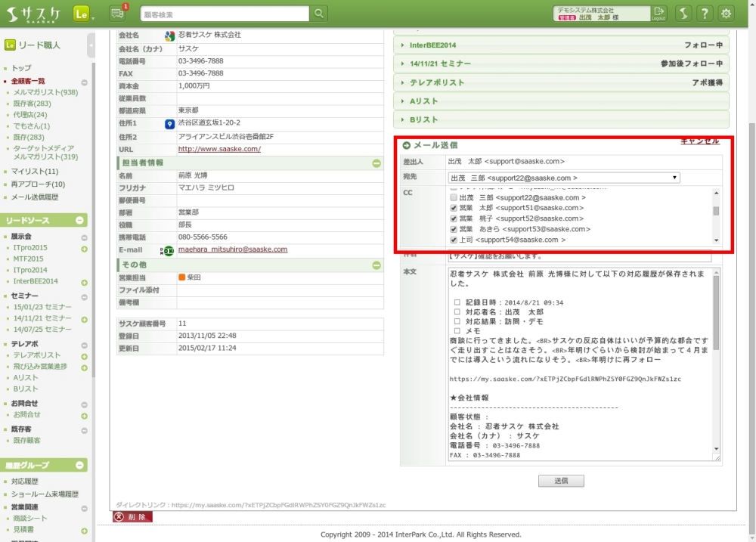Uncheck 上司 support54 CC checkbox
Image resolution: width=756 pixels, height=542 pixels.
pyautogui.click(x=454, y=240)
